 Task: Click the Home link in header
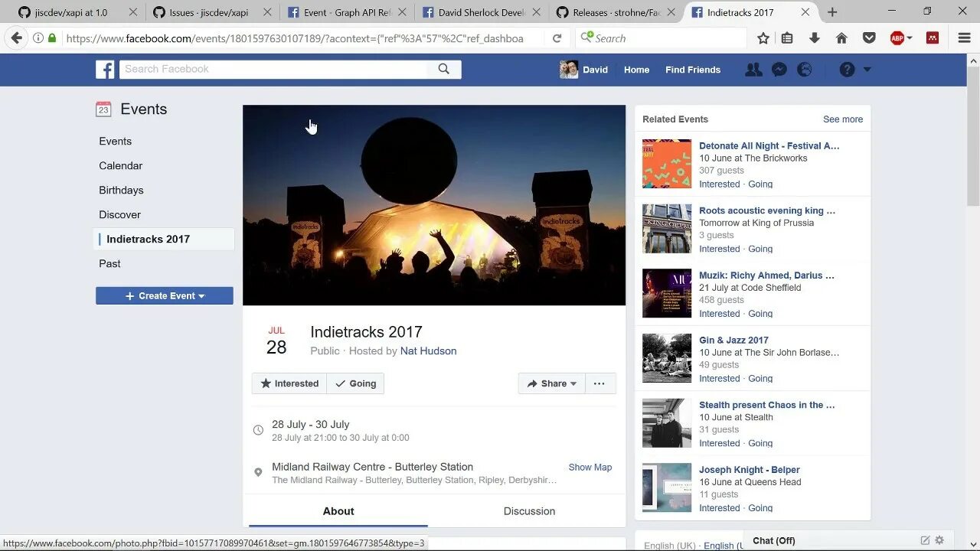point(636,70)
